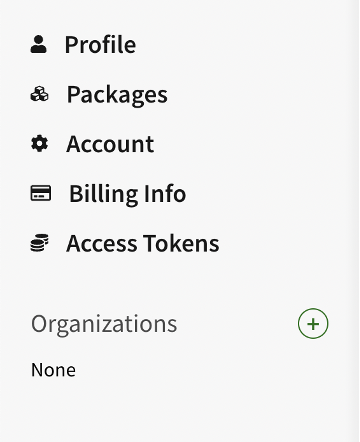Viewport: 360px width, 442px height.
Task: Click the stacked boxes icon beside Packages
Action: (39, 94)
